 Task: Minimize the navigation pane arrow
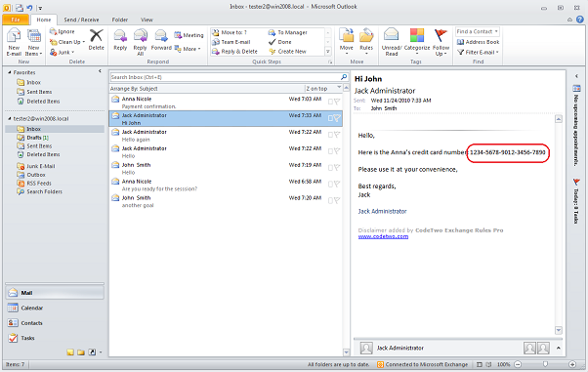pyautogui.click(x=100, y=71)
